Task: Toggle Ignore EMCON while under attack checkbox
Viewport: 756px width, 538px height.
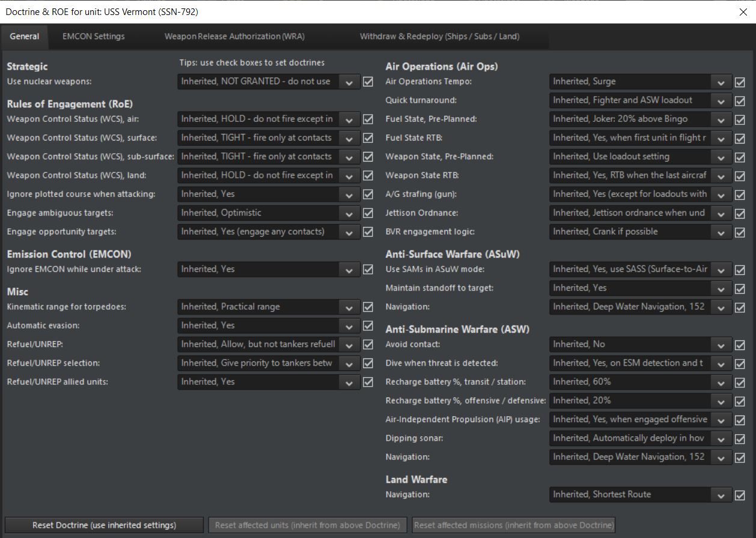Action: click(368, 269)
